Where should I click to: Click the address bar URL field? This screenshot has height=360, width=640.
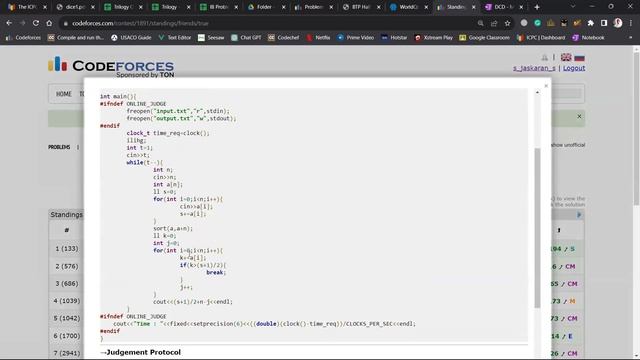[269, 23]
